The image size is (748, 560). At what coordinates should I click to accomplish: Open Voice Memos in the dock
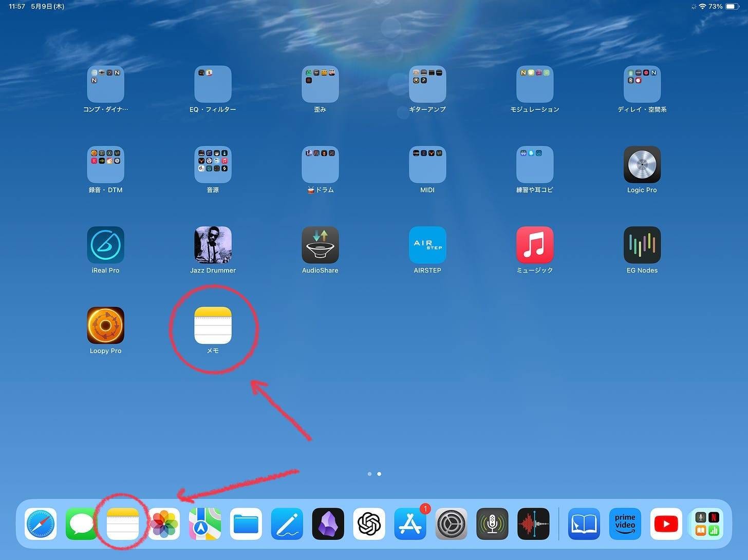pyautogui.click(x=533, y=524)
